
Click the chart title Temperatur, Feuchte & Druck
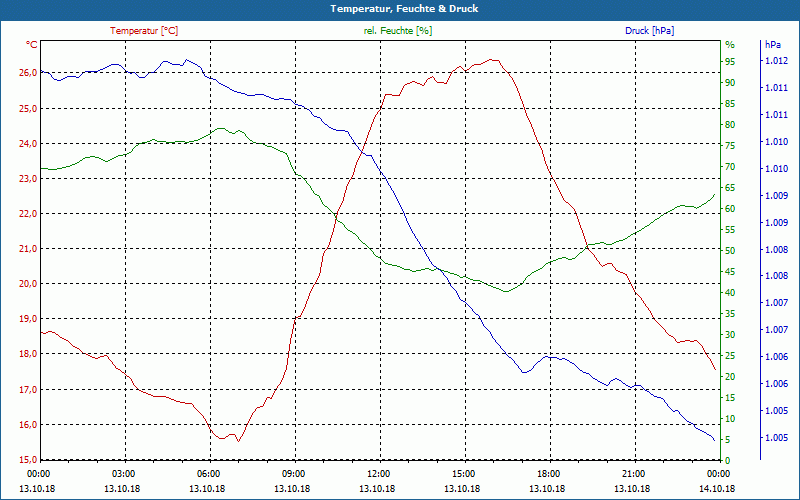[x=404, y=9]
